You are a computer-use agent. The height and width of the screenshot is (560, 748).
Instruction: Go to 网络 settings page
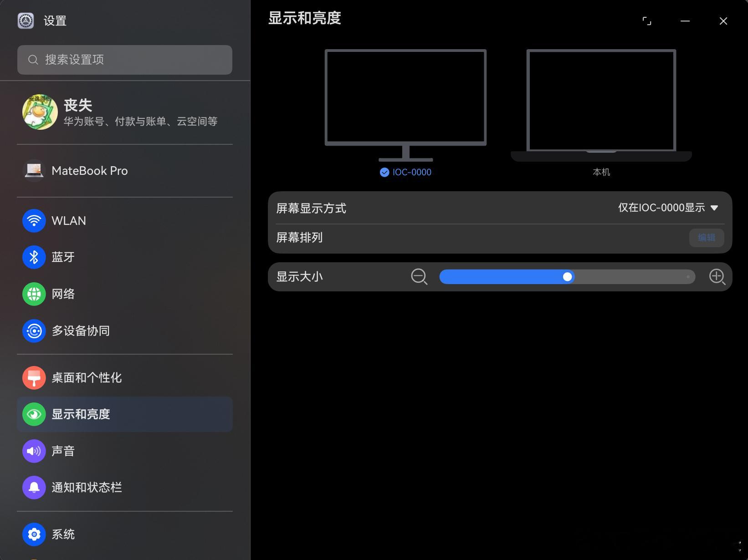[125, 294]
